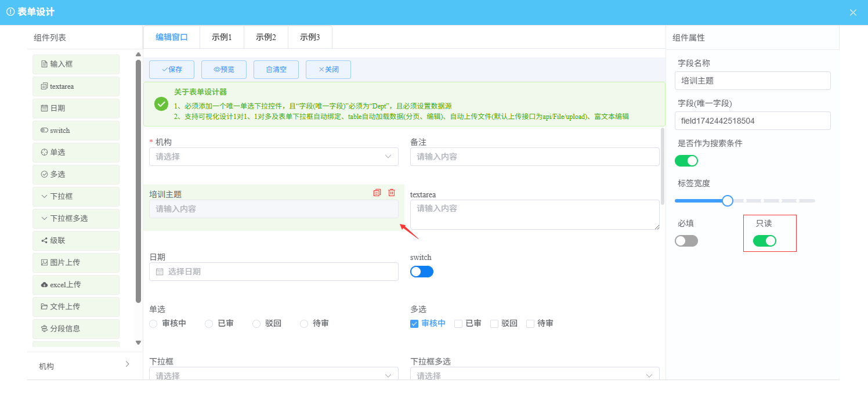
Task: Click the 组件列表 panel heading
Action: click(50, 38)
